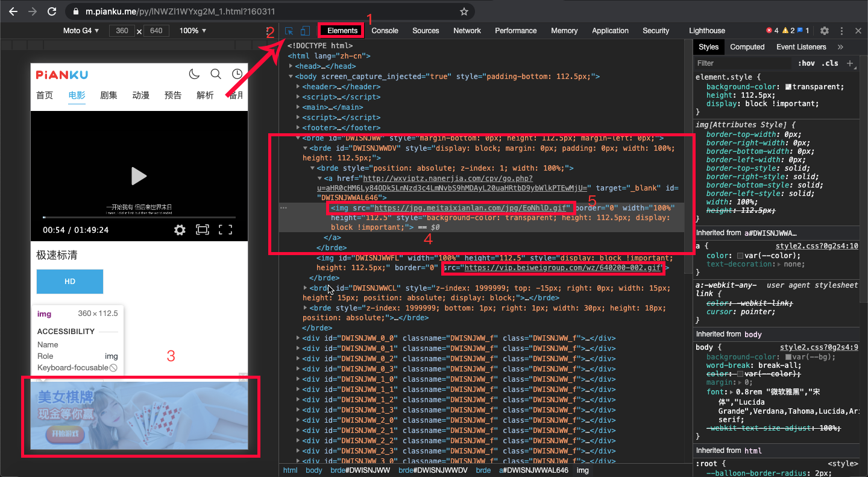This screenshot has width=868, height=477.
Task: Bookmark this page with star icon
Action: point(464,11)
